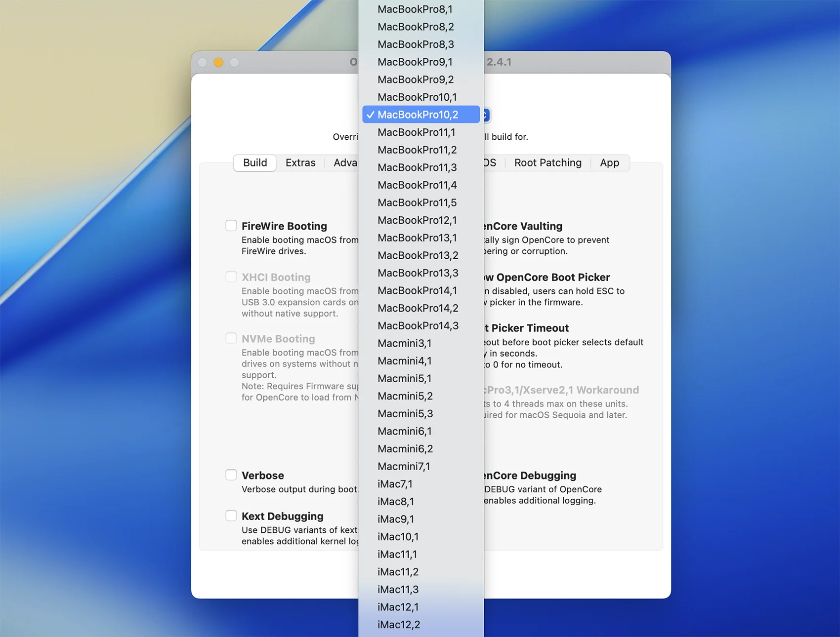Open the Root Patching tab

(x=547, y=163)
